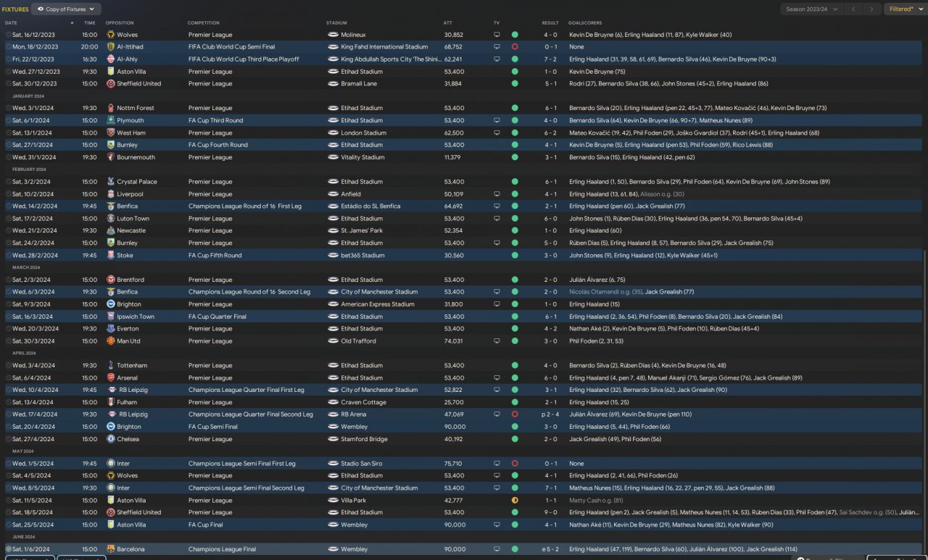Open the Champions League Final competition link
The height and width of the screenshot is (560, 928).
point(222,549)
